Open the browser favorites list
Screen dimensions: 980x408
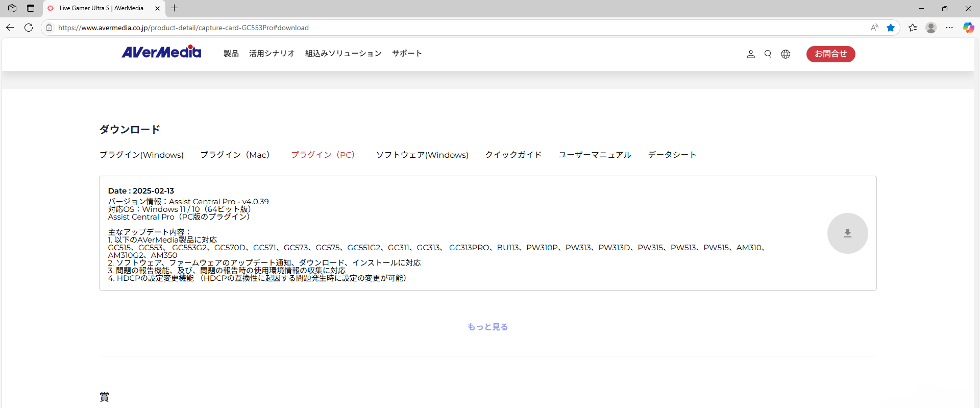(x=913, y=28)
